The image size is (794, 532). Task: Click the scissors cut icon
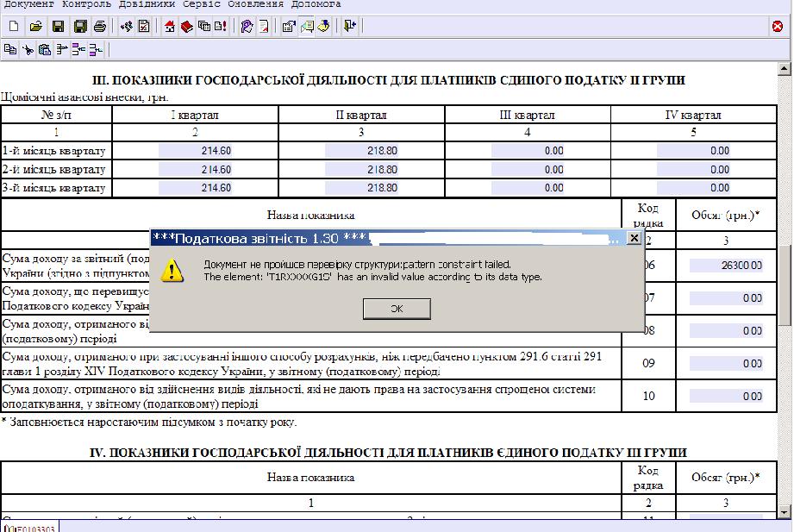tap(28, 50)
